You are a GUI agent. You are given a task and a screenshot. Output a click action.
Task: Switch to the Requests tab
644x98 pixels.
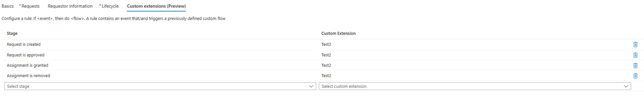pos(30,6)
